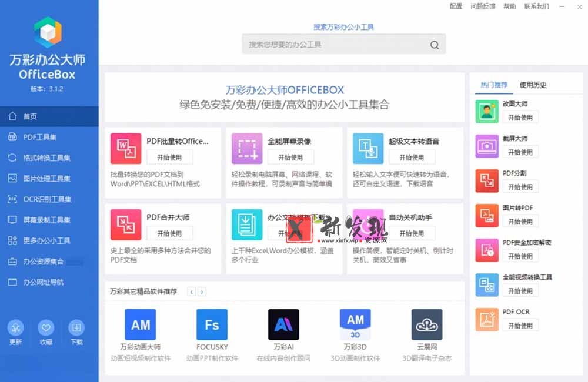Click the magnifier search icon
The height and width of the screenshot is (382, 588).
pyautogui.click(x=435, y=45)
